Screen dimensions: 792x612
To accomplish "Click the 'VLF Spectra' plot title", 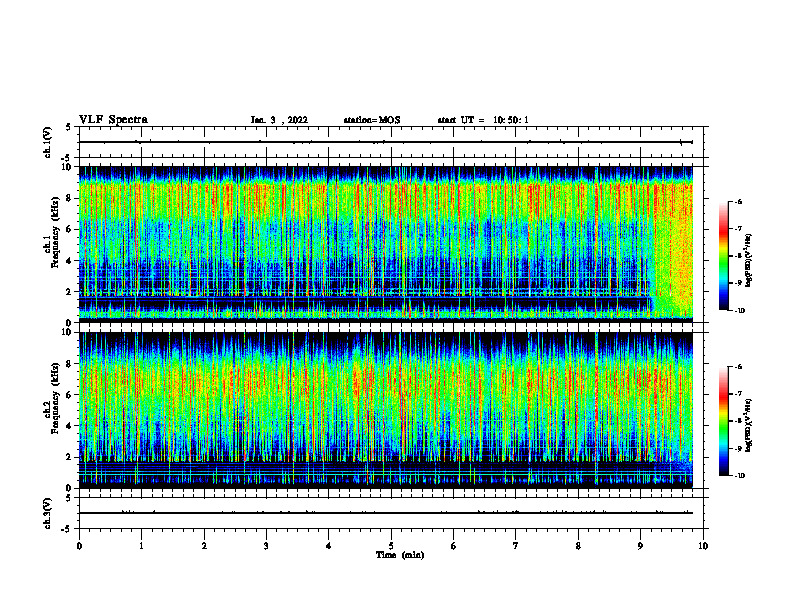I will (113, 120).
